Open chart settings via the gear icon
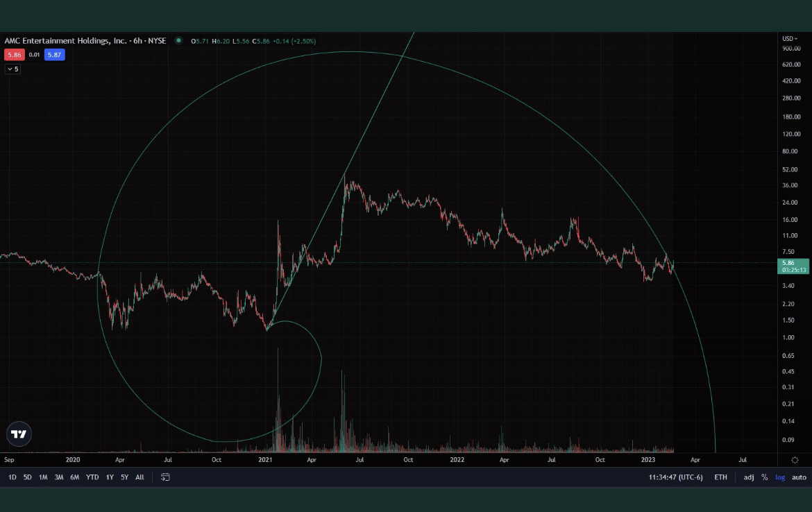 (795, 459)
